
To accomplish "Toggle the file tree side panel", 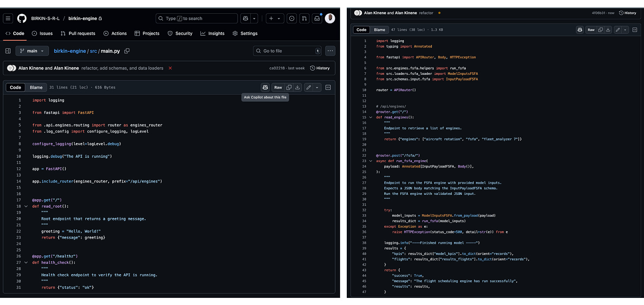I will 8,51.
